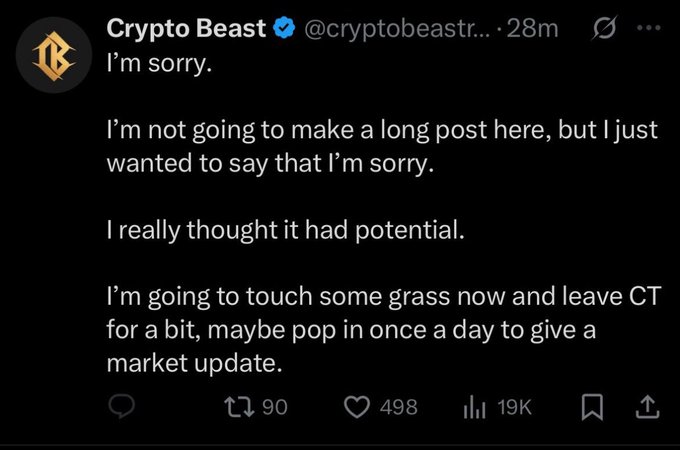This screenshot has height=450, width=680.
Task: Share the post with the upload arrow icon
Action: click(x=647, y=407)
